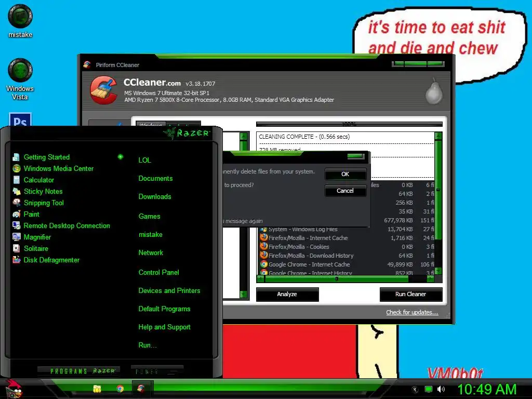532x399 pixels.
Task: Open the Run... dialog link
Action: [x=147, y=345]
